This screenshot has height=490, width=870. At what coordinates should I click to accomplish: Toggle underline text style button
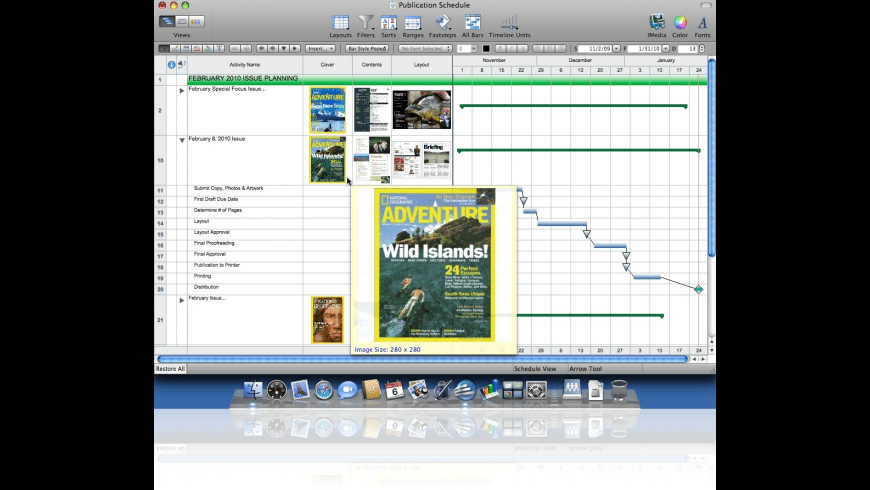click(x=523, y=48)
